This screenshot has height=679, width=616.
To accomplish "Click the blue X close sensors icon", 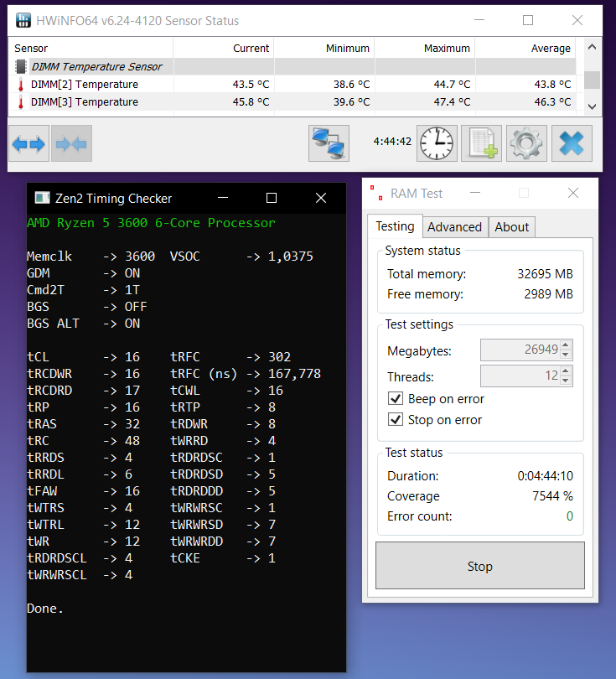I will pyautogui.click(x=572, y=143).
